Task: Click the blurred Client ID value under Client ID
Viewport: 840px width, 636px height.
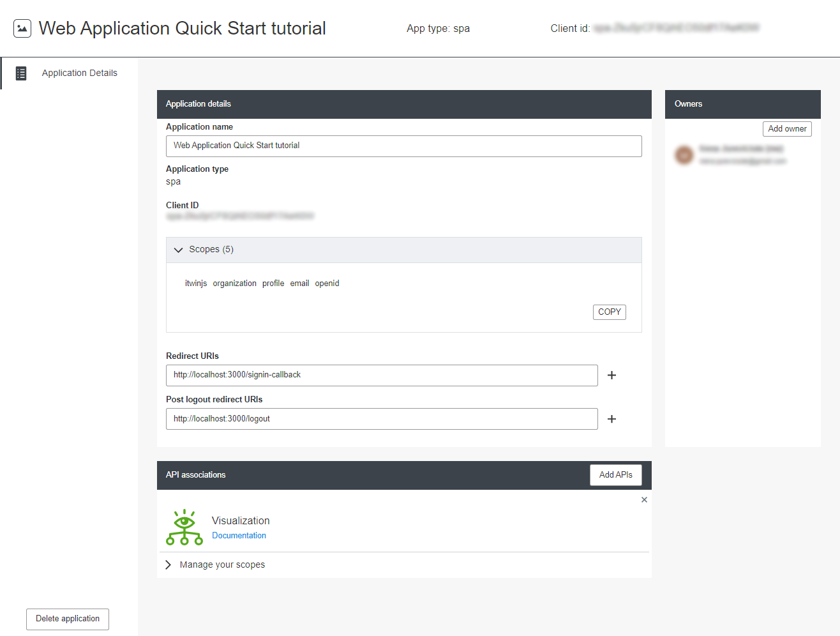Action: click(240, 216)
